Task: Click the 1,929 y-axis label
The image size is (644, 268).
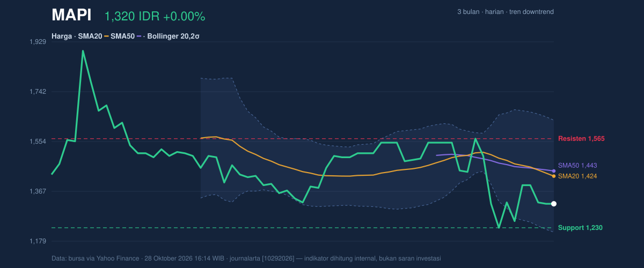Action: tap(38, 42)
